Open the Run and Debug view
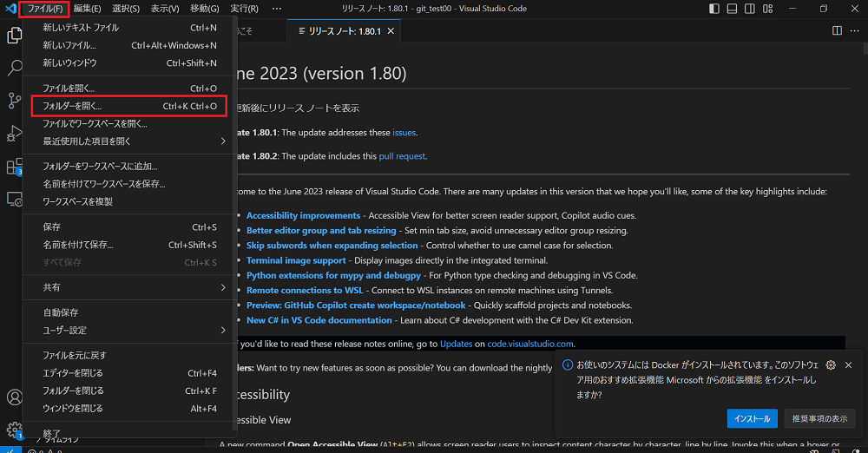 (14, 134)
